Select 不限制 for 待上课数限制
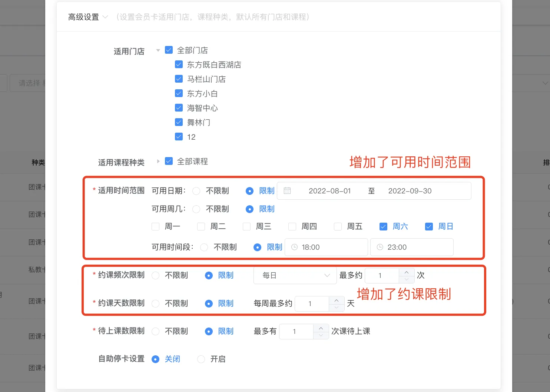 [x=156, y=331]
